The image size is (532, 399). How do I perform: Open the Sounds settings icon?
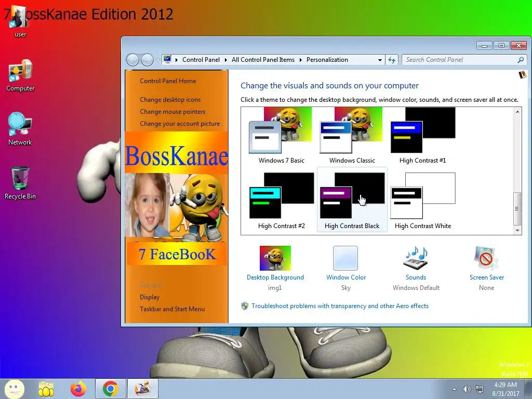pos(416,258)
